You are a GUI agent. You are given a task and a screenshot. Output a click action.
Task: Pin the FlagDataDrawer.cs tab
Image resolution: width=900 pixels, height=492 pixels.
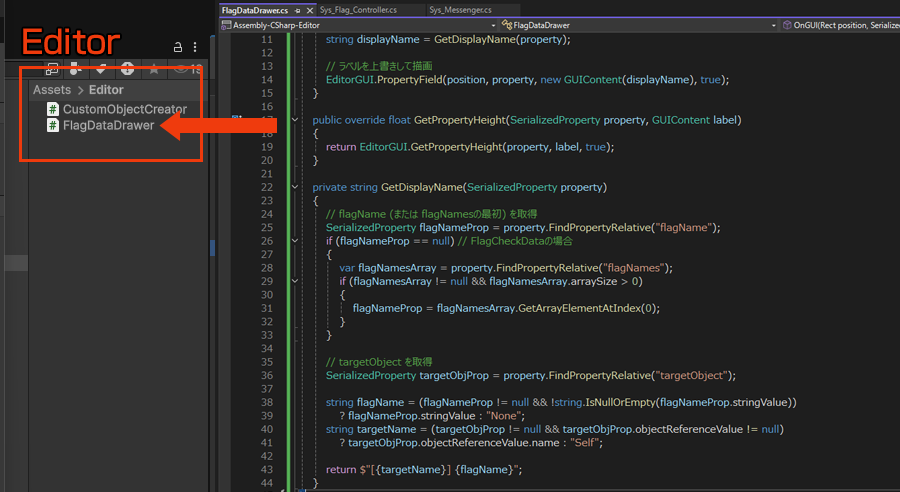(x=298, y=9)
